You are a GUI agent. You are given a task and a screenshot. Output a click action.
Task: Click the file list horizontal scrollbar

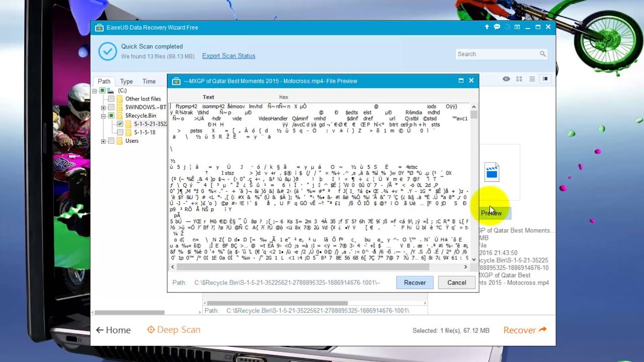point(277,303)
